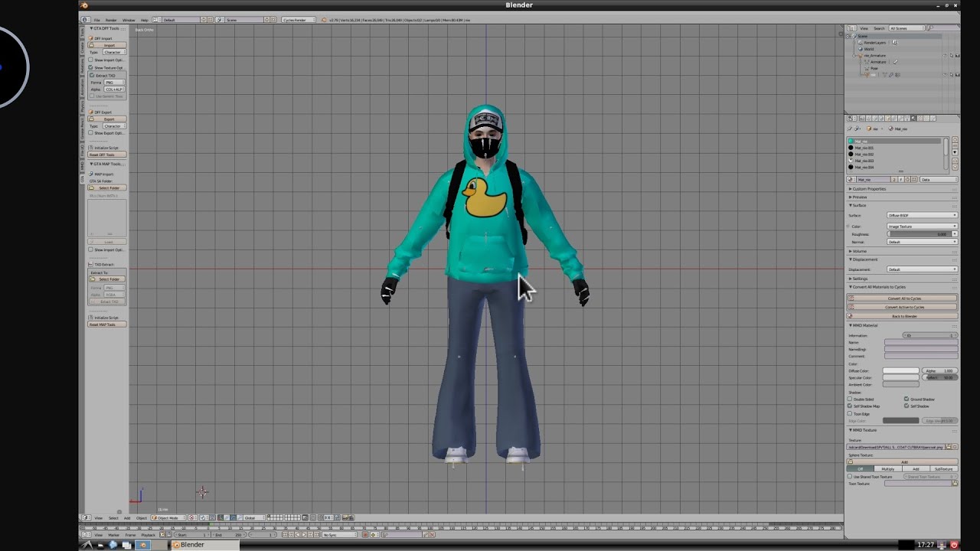Image resolution: width=980 pixels, height=551 pixels.
Task: Toggle Show Texture Options checkbox
Action: [90, 67]
